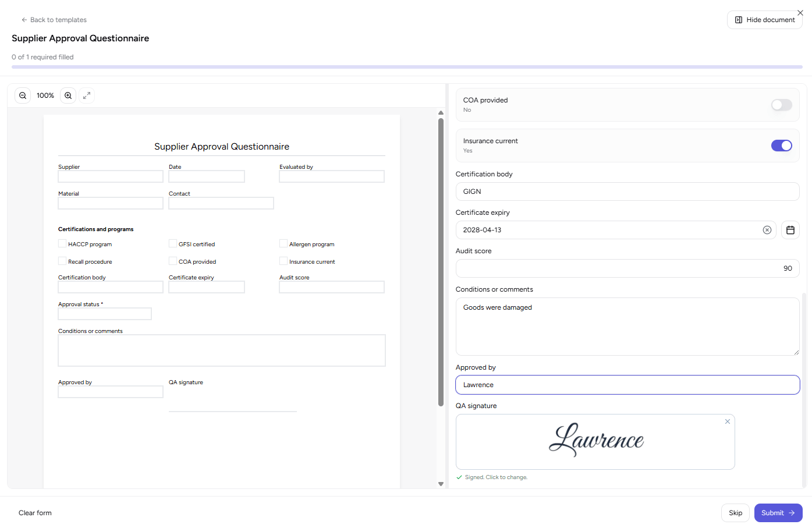Zoom out the document preview
Image resolution: width=812 pixels, height=528 pixels.
pyautogui.click(x=23, y=95)
